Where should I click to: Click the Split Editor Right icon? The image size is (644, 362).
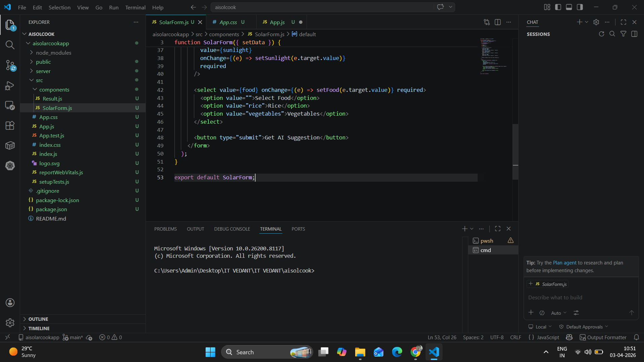[498, 22]
